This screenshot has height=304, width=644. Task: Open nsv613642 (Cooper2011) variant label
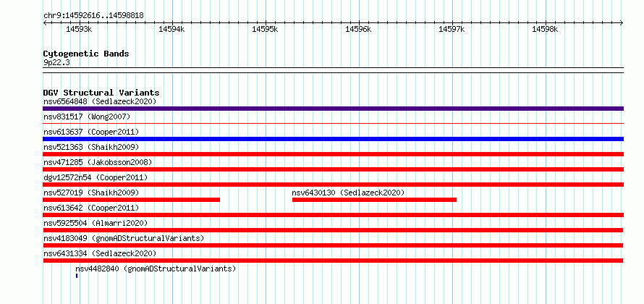(91, 208)
